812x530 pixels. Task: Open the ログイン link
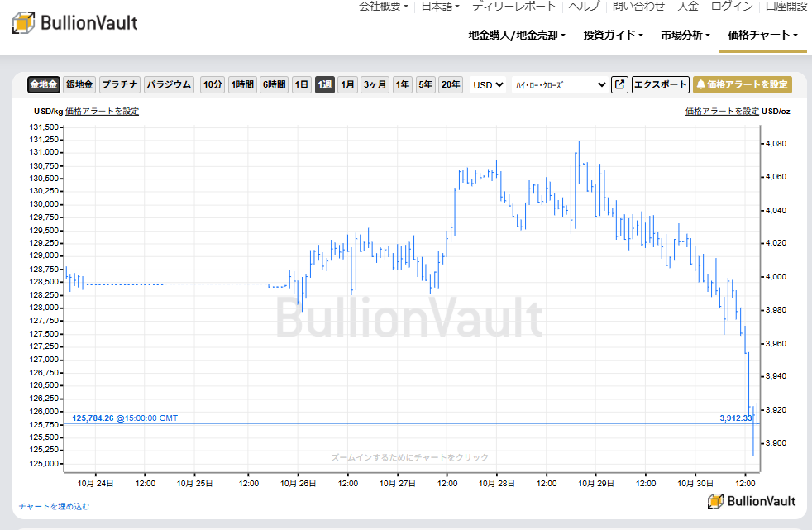click(x=732, y=7)
